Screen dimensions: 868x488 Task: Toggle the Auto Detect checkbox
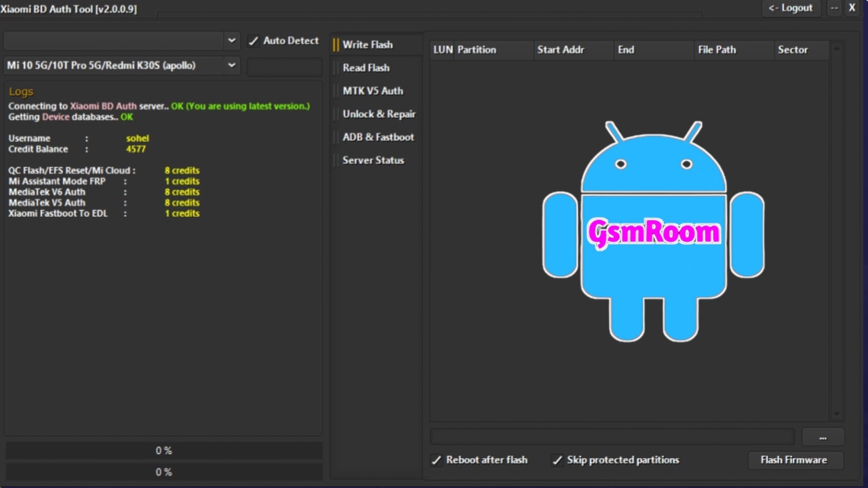(254, 41)
